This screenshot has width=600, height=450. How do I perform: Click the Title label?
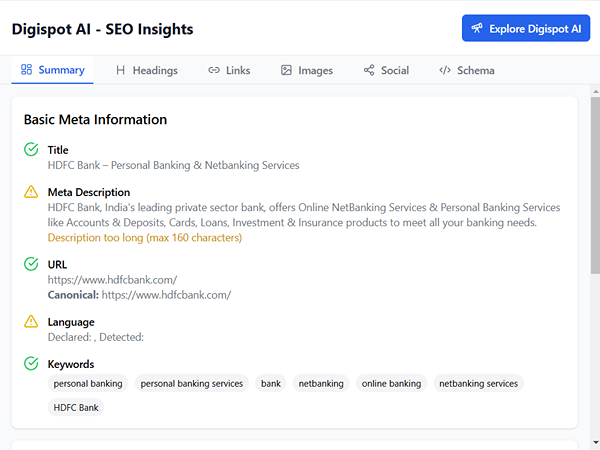[58, 150]
